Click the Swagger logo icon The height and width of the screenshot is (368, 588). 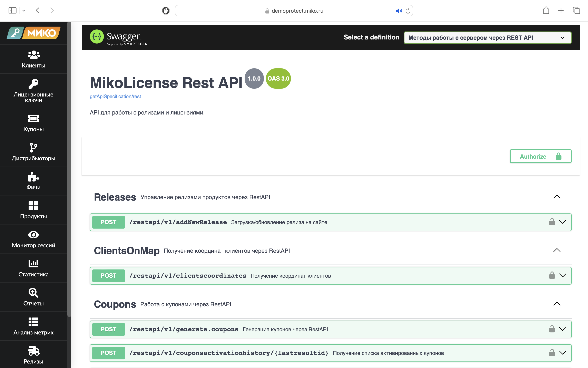[97, 37]
